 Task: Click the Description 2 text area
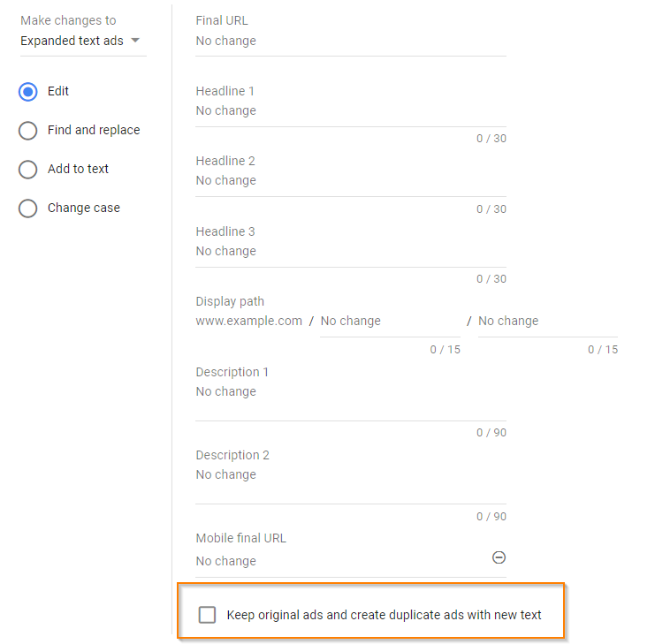click(x=351, y=485)
